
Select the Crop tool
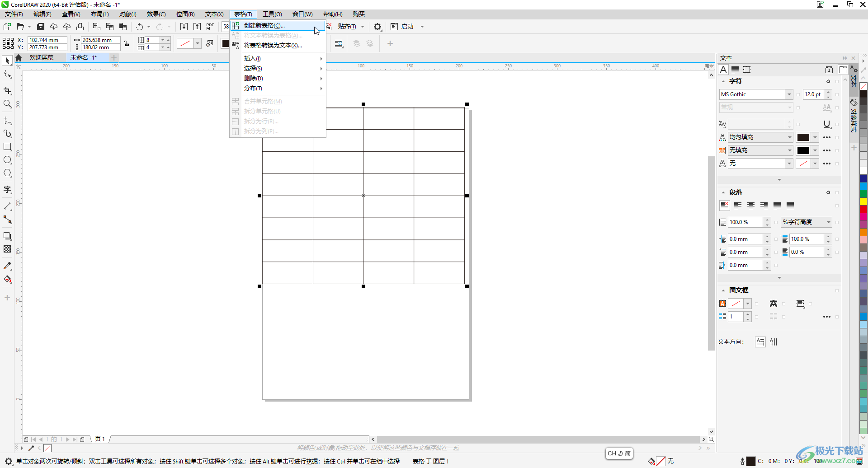[x=7, y=91]
